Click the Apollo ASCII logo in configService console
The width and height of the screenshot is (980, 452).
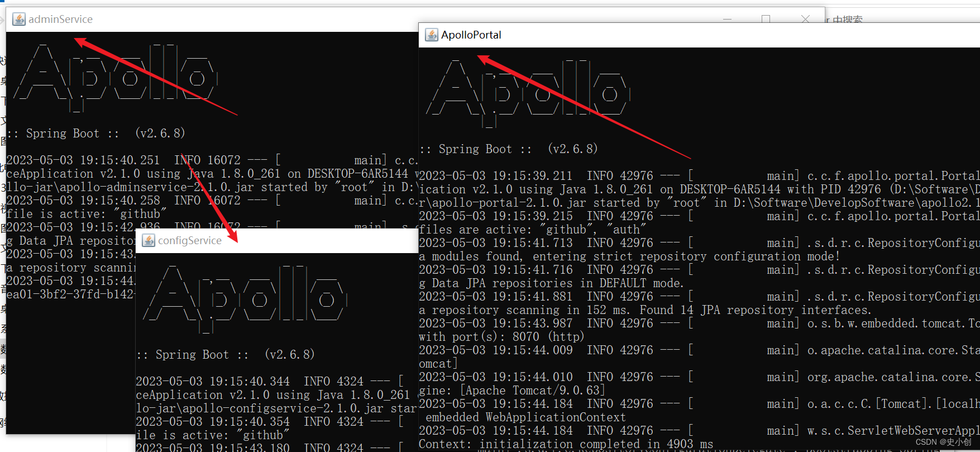click(246, 299)
